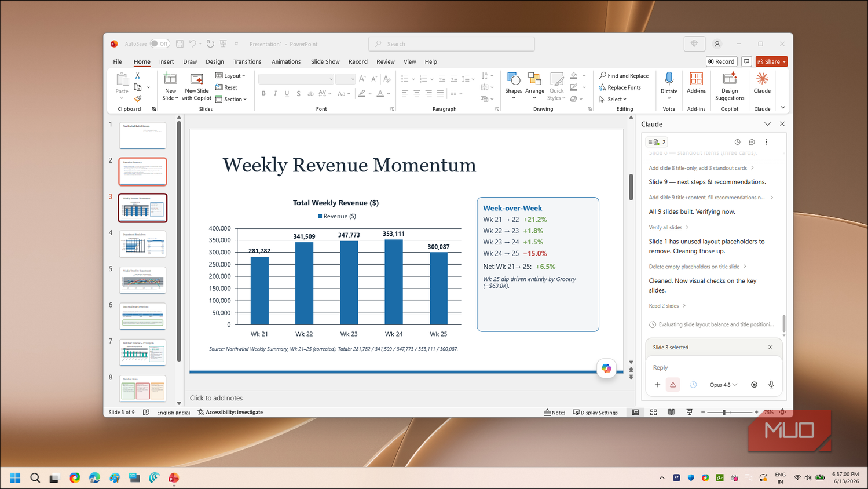This screenshot has height=489, width=868.
Task: Open Display Settings in status bar
Action: pos(595,413)
